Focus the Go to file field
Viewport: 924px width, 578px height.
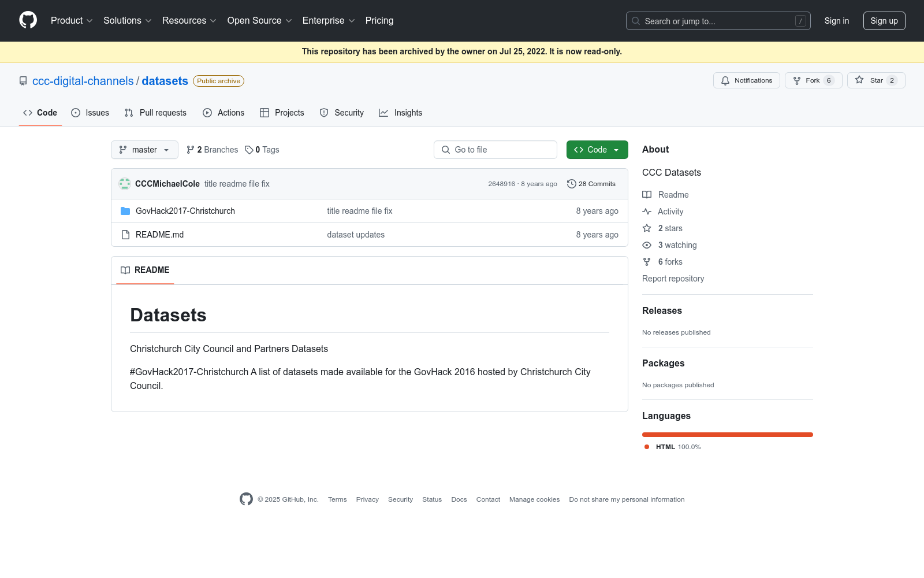tap(495, 150)
